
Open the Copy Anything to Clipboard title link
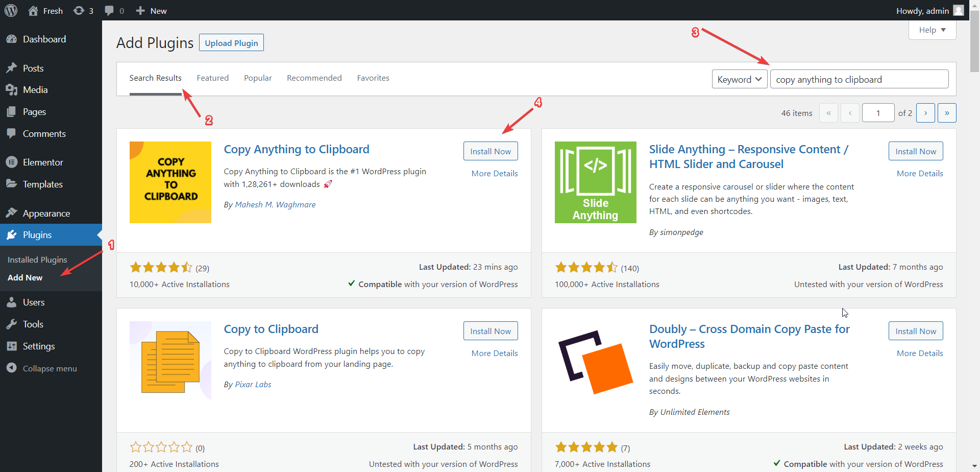coord(297,149)
